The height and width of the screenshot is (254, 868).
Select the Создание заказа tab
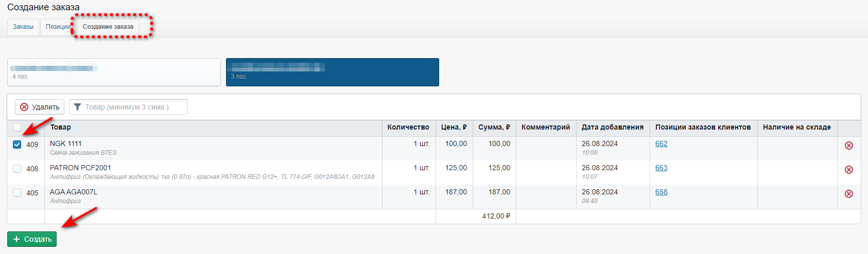[108, 27]
